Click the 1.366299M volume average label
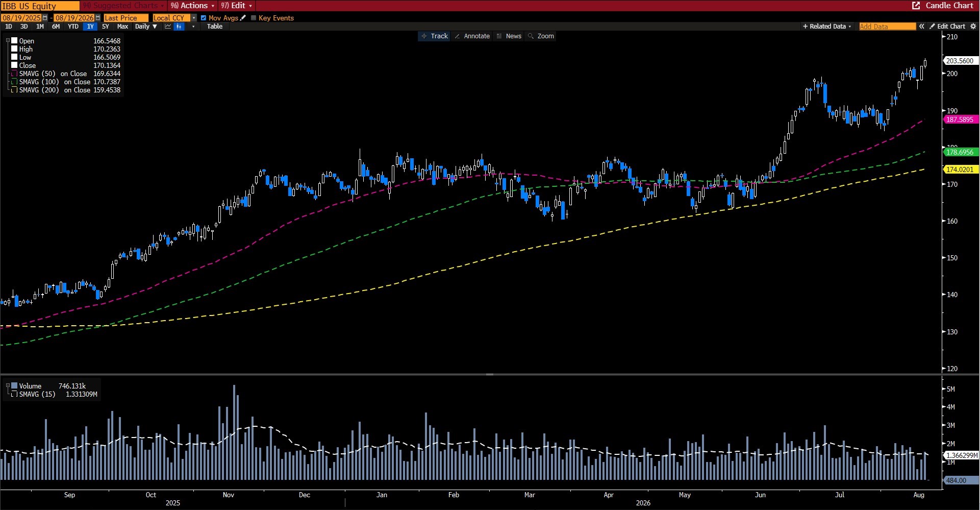The image size is (980, 510). [x=961, y=455]
